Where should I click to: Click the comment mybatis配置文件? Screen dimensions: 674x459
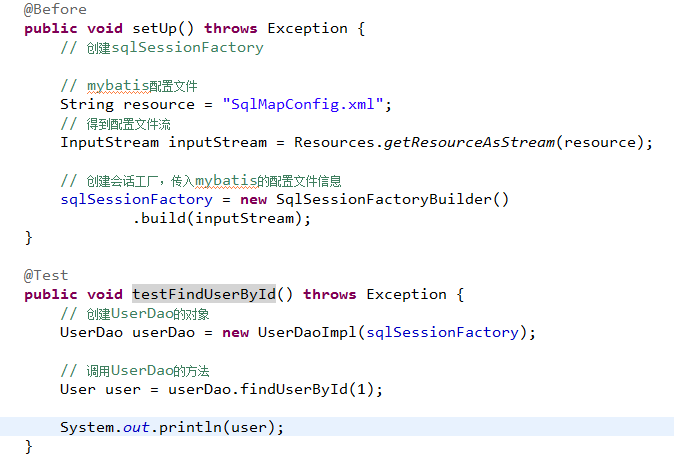[129, 86]
